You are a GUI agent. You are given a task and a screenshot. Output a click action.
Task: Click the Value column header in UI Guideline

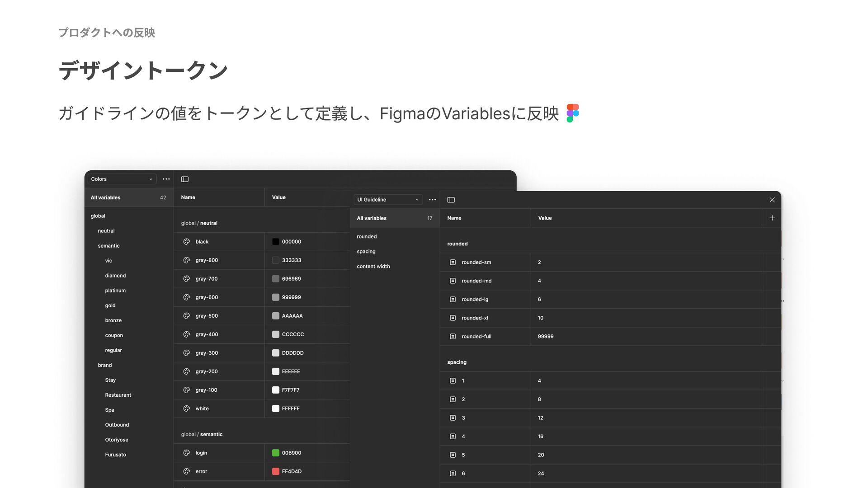(x=545, y=218)
